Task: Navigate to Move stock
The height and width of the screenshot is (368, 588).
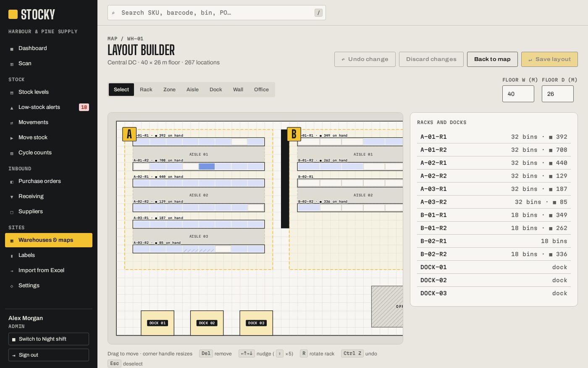Action: pos(49,138)
